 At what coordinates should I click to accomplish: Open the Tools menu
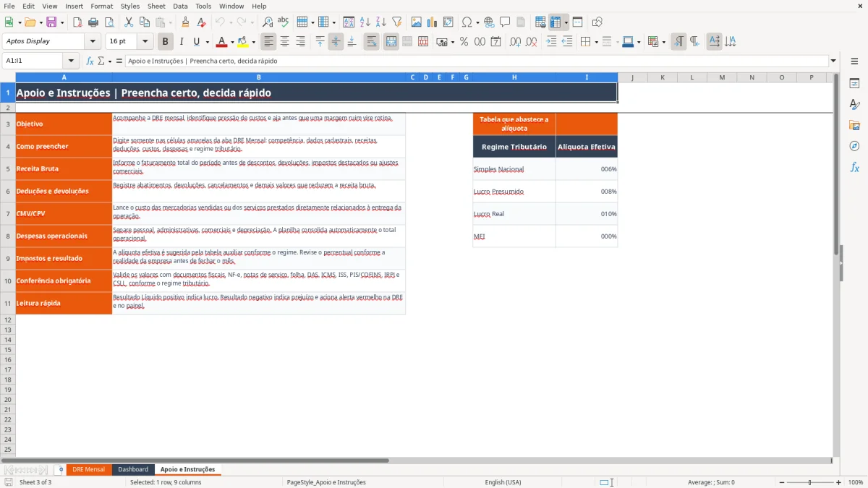coord(203,6)
